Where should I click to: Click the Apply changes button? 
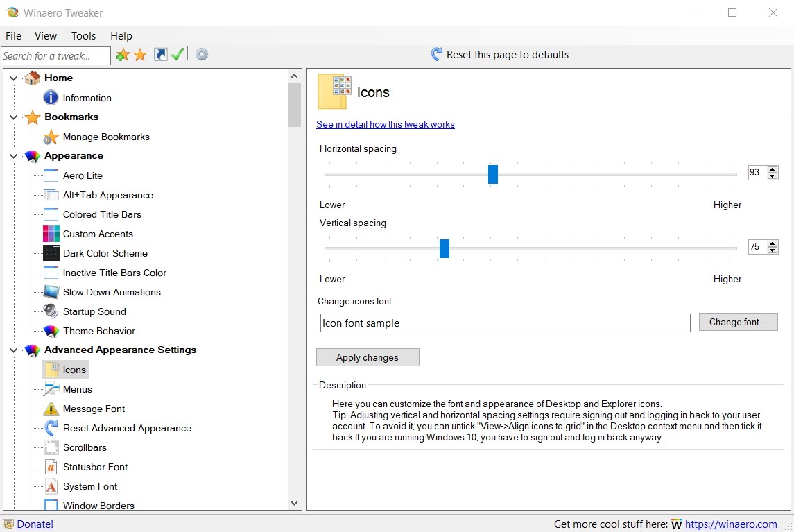point(368,357)
